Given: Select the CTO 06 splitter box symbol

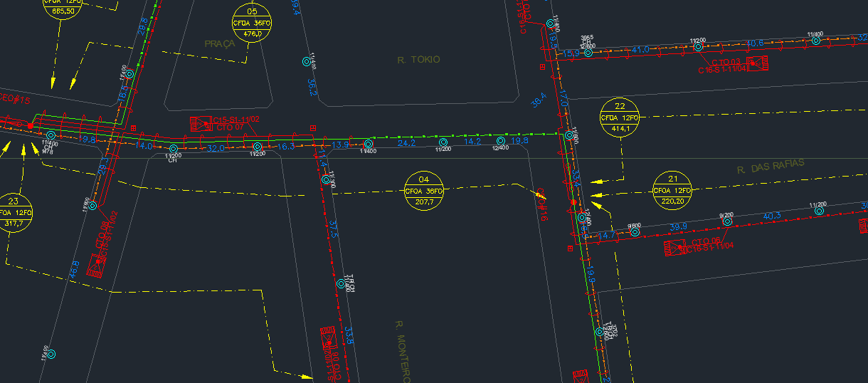Looking at the screenshot, I should click(674, 248).
